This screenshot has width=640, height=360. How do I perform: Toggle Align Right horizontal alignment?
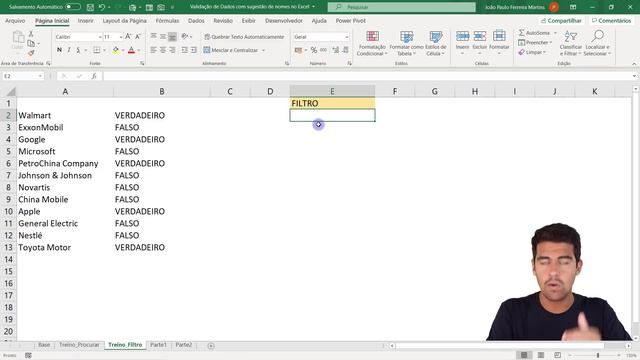[172, 50]
